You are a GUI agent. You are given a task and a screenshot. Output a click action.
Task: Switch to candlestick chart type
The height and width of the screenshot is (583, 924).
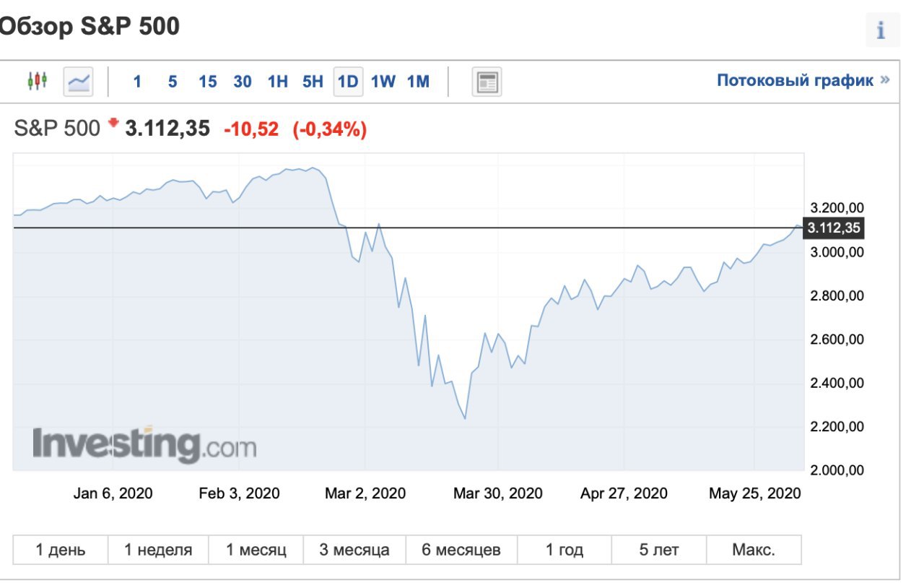[37, 81]
